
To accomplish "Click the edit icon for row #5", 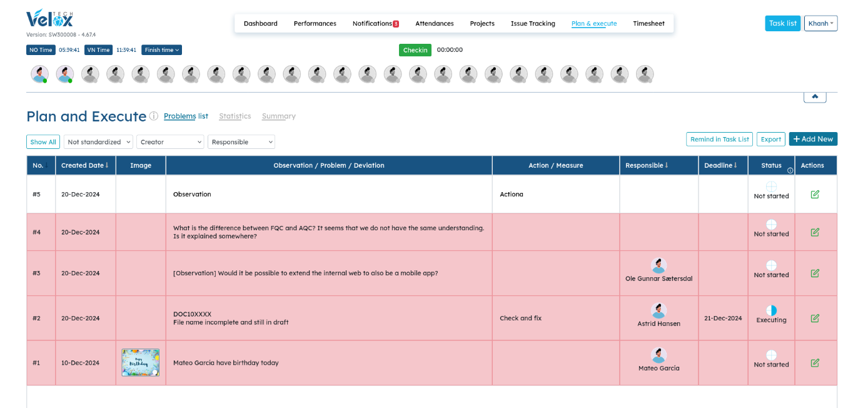I will tap(815, 195).
